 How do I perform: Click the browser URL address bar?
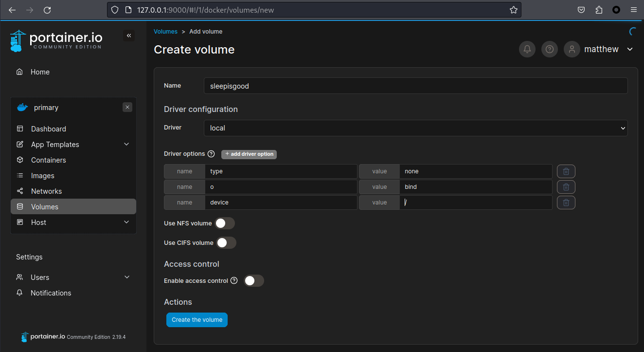point(314,10)
